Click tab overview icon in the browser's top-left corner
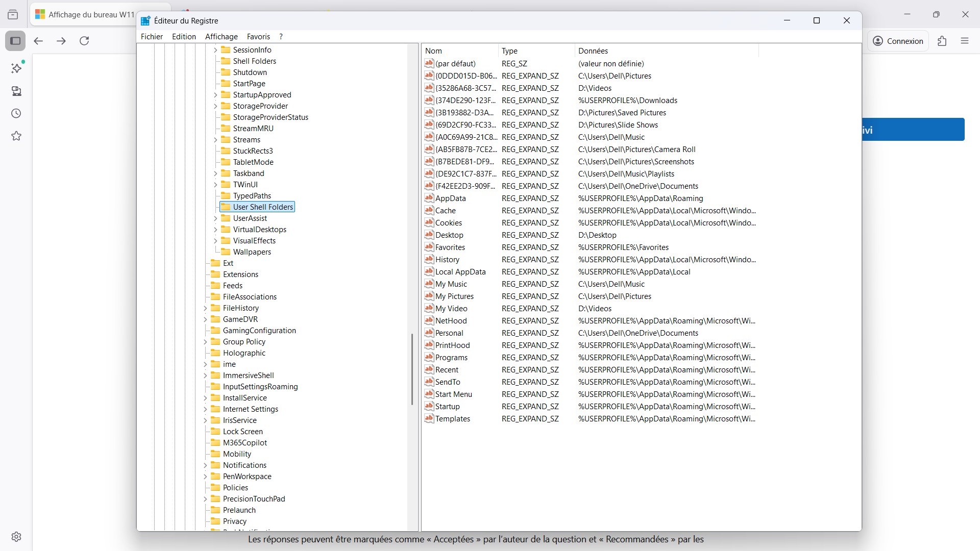Viewport: 980px width, 551px height. pos(13,15)
